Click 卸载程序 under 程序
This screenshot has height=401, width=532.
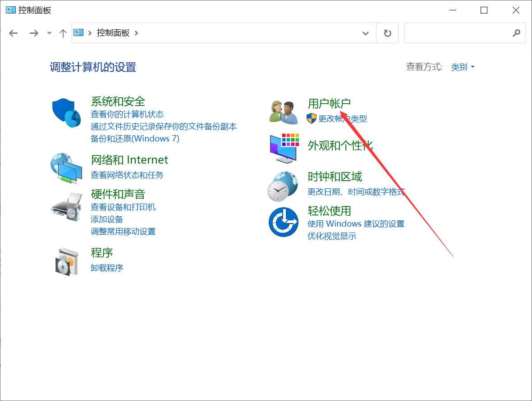click(x=107, y=268)
